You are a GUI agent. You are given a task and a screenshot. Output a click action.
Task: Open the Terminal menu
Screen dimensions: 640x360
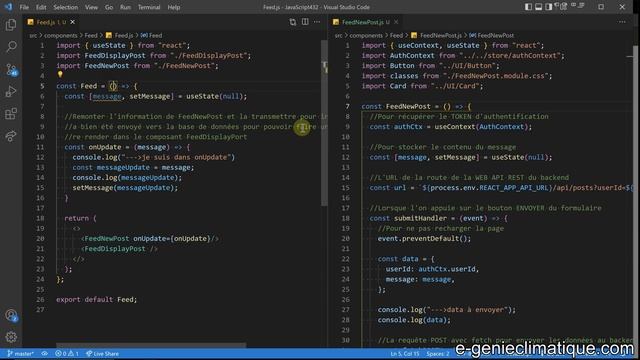pos(149,7)
